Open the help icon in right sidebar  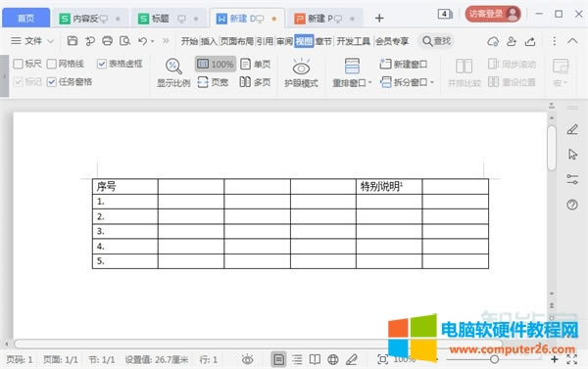point(572,205)
